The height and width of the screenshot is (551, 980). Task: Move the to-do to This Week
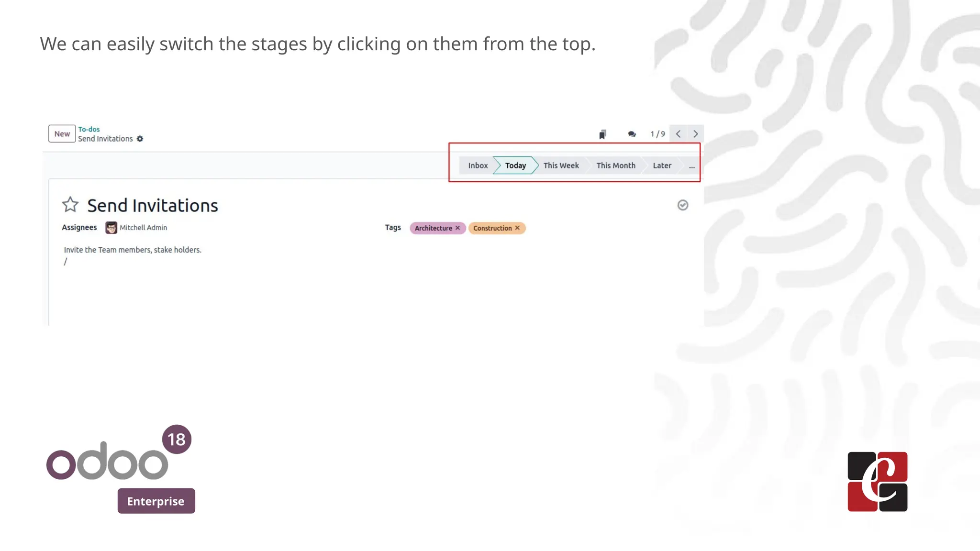pos(561,165)
